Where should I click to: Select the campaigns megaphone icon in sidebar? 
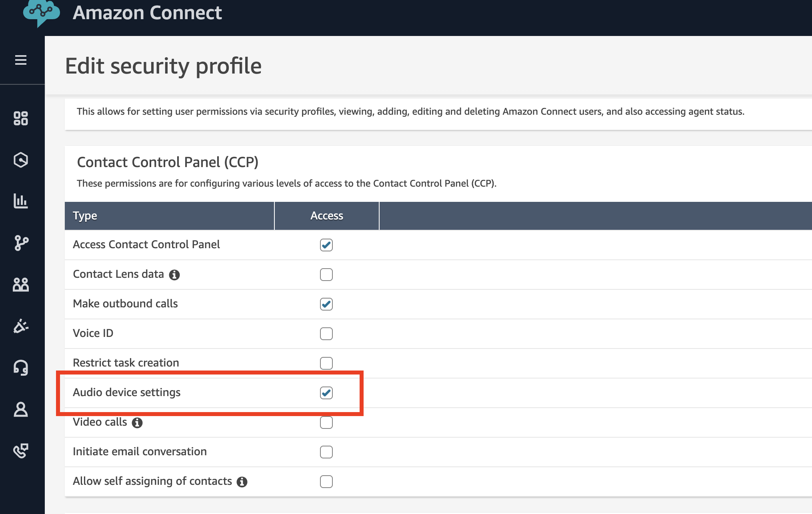[20, 326]
